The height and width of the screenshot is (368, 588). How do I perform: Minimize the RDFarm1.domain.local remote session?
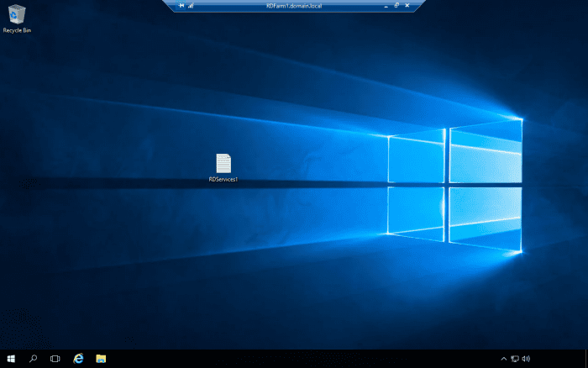click(x=386, y=6)
